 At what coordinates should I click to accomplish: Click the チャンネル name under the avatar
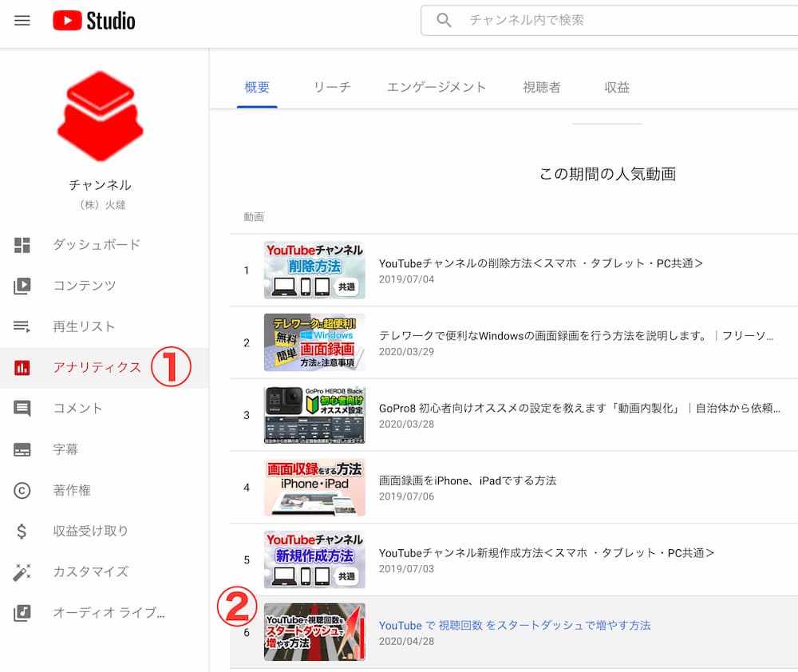click(x=101, y=185)
